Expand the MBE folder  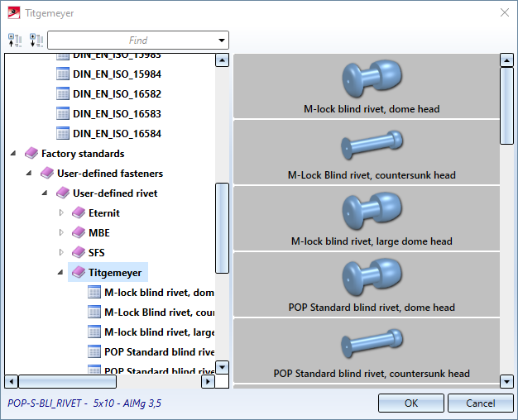click(61, 232)
